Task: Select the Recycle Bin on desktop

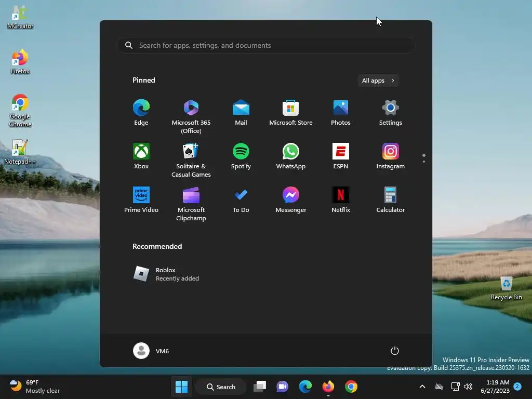Action: pyautogui.click(x=506, y=288)
